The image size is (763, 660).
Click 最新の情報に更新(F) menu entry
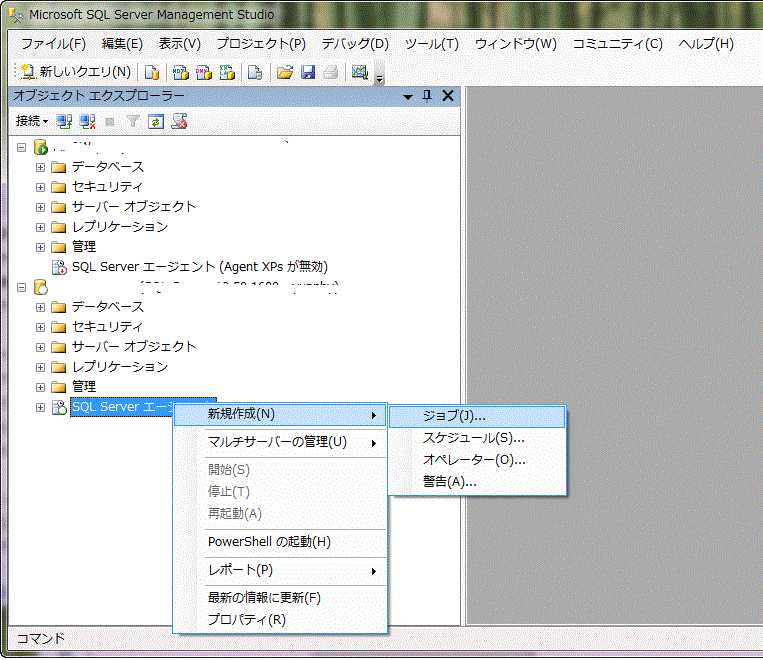click(x=280, y=598)
